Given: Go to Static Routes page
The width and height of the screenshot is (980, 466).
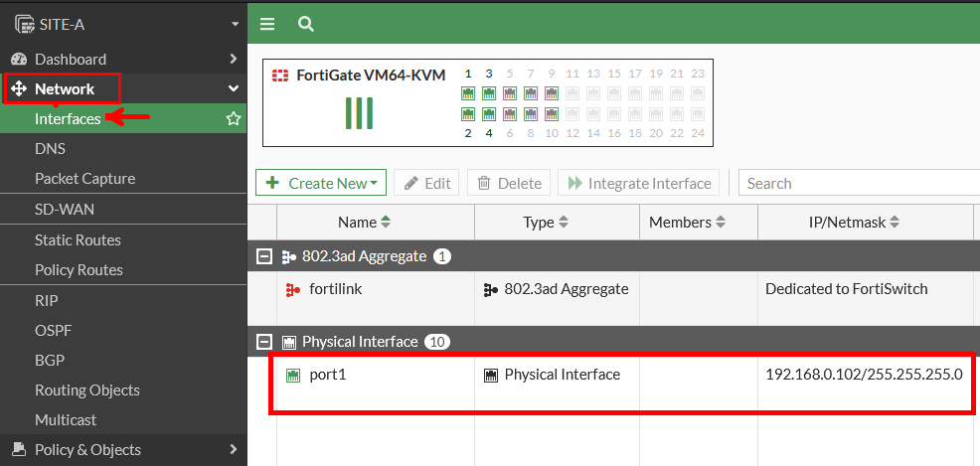Looking at the screenshot, I should [x=78, y=240].
